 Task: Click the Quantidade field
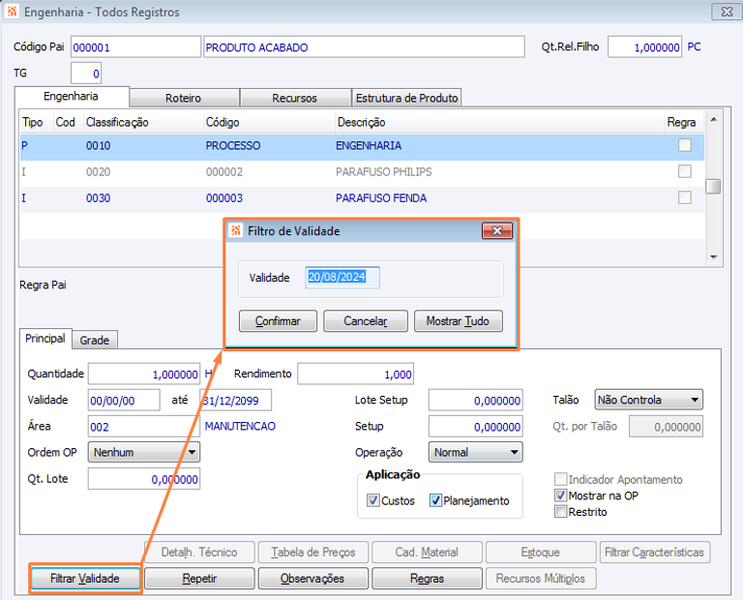(x=144, y=374)
